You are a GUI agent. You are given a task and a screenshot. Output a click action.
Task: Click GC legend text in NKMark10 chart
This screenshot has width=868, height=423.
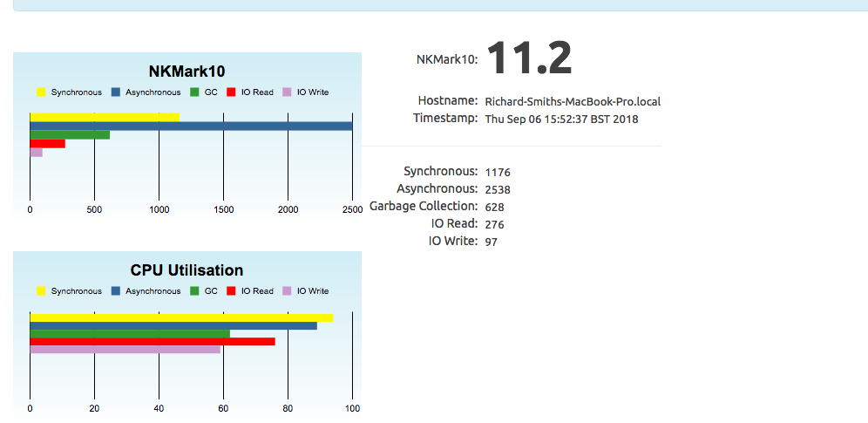pos(211,92)
